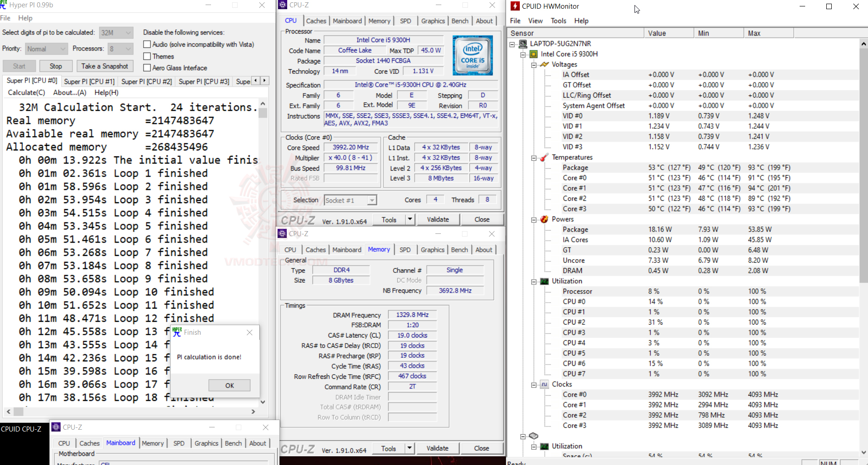Switch to the Super PI [CPU #3] tab

[204, 81]
